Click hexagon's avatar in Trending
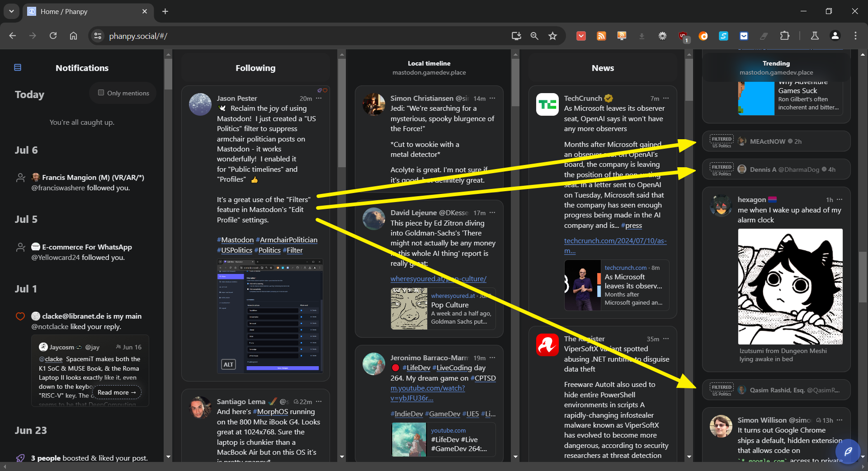 pyautogui.click(x=721, y=206)
